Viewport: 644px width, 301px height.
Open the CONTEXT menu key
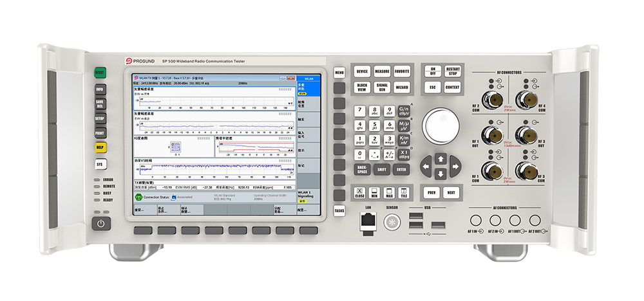tap(453, 87)
